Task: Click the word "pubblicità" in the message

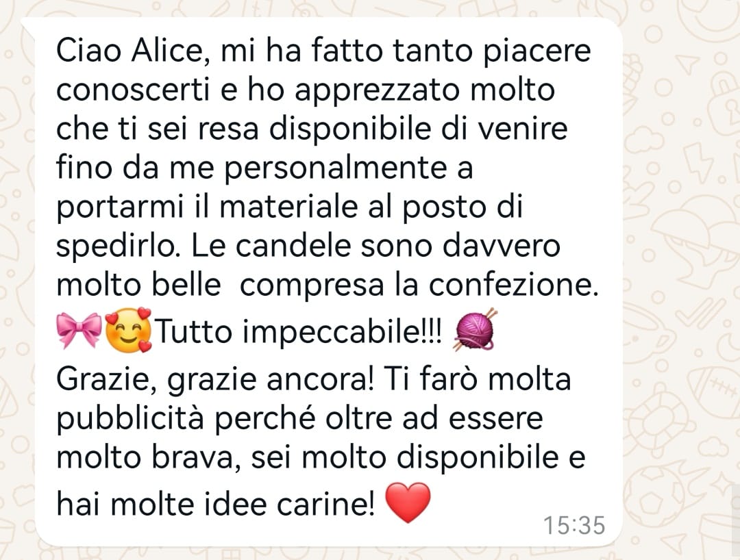Action: pyautogui.click(x=129, y=419)
